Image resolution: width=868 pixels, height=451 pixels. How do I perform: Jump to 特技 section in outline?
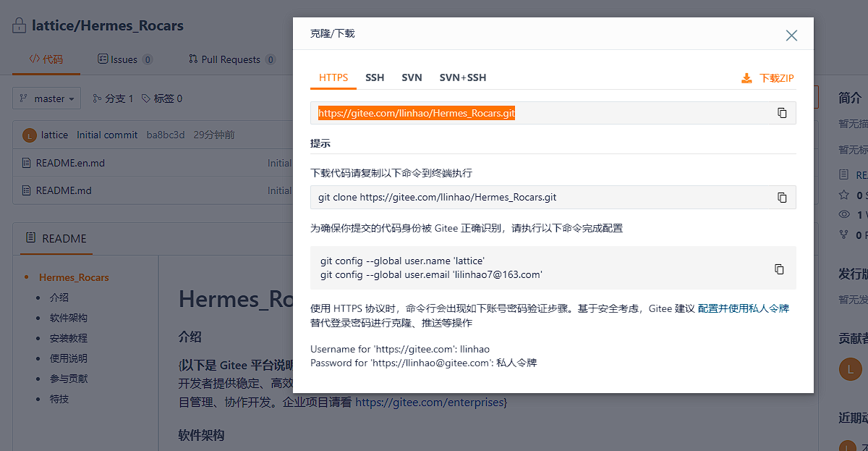point(59,399)
